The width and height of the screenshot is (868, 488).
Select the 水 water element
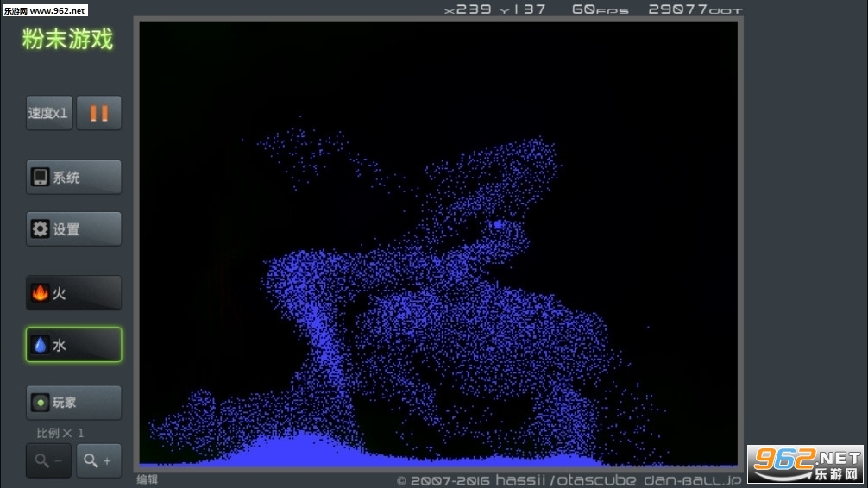pyautogui.click(x=73, y=345)
